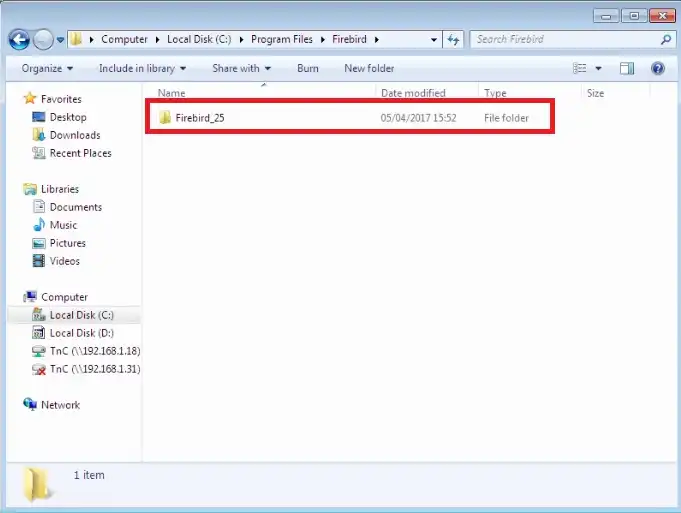Viewport: 681px width, 513px height.
Task: Sort by the Size column header
Action: click(595, 93)
